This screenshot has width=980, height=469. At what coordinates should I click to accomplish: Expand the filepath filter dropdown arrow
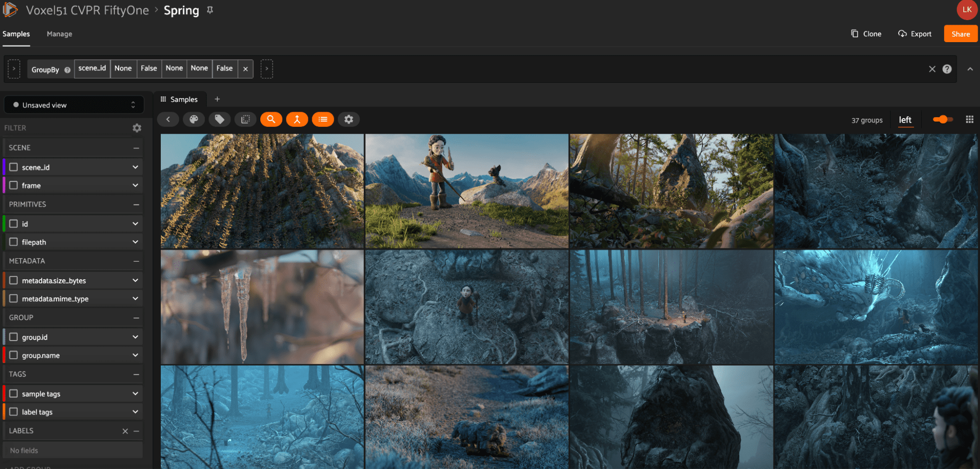tap(135, 242)
